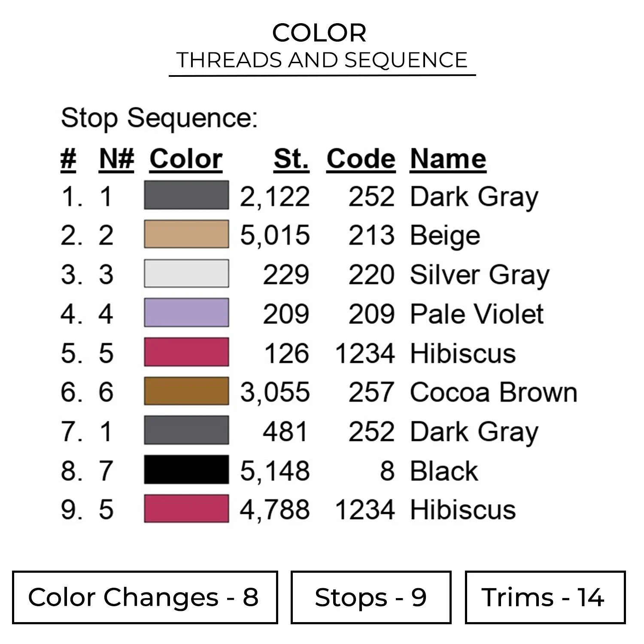Click the N# column header

click(x=116, y=159)
